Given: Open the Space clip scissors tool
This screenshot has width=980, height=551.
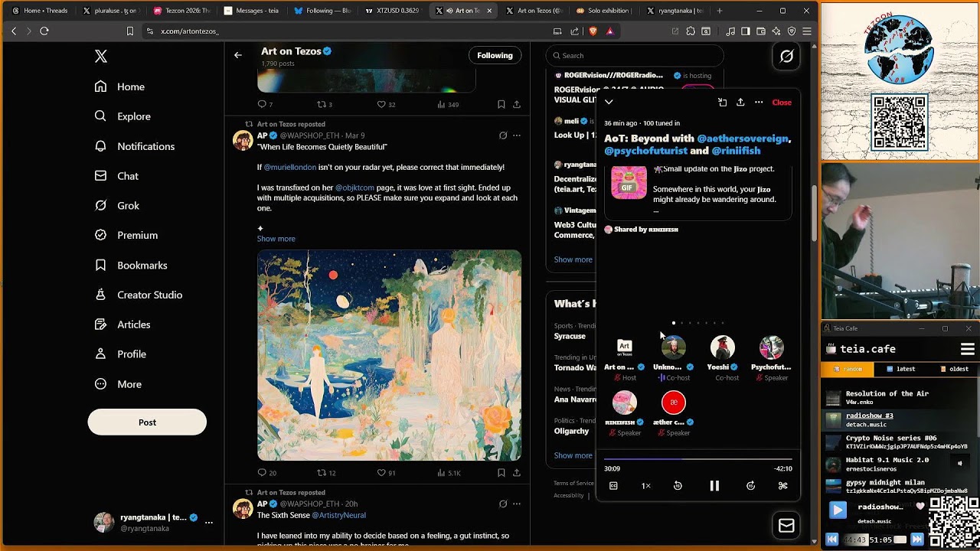Looking at the screenshot, I should tap(782, 486).
